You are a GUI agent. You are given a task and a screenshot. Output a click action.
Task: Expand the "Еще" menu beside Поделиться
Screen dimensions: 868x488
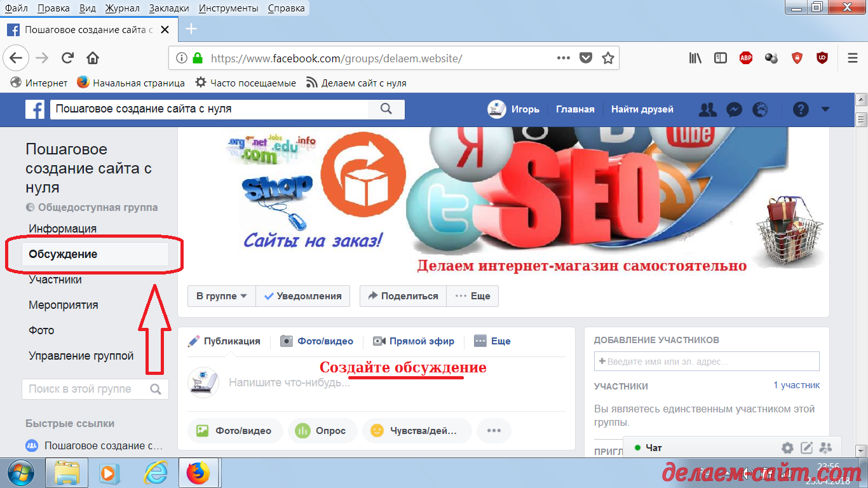point(473,296)
